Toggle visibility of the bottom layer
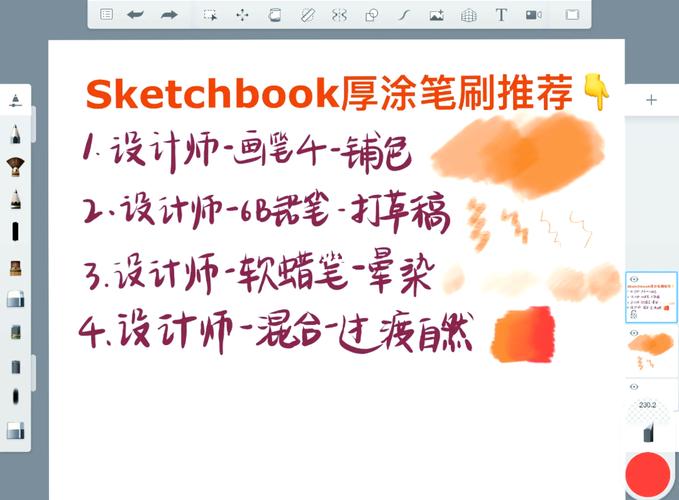Viewport: 679px width, 500px height. (x=634, y=387)
